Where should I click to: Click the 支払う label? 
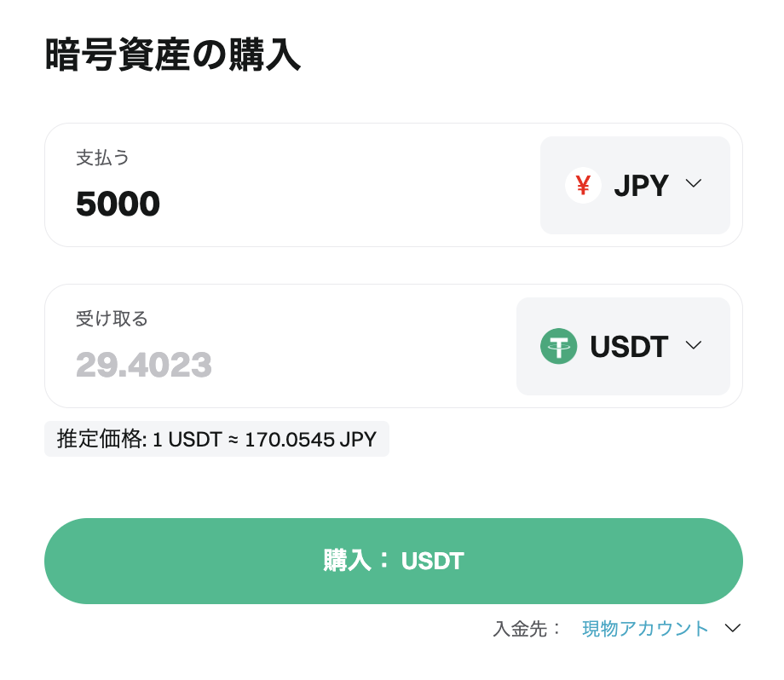[102, 158]
